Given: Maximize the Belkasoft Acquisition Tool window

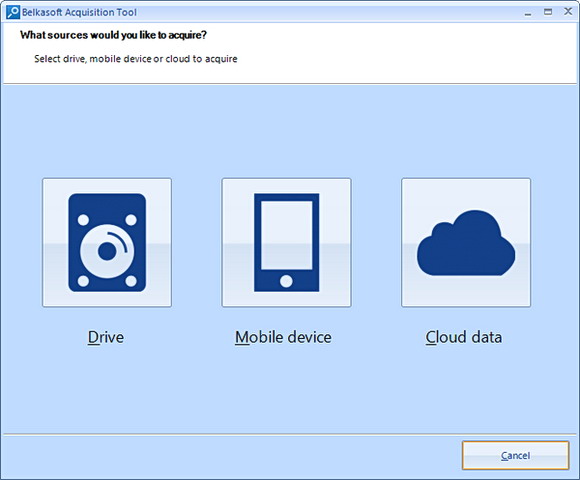Looking at the screenshot, I should (x=548, y=12).
